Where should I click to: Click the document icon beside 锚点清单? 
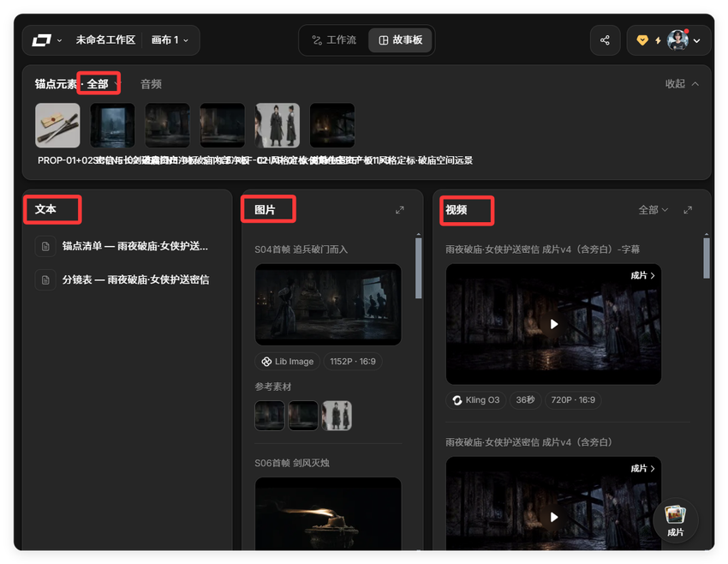[x=45, y=246]
